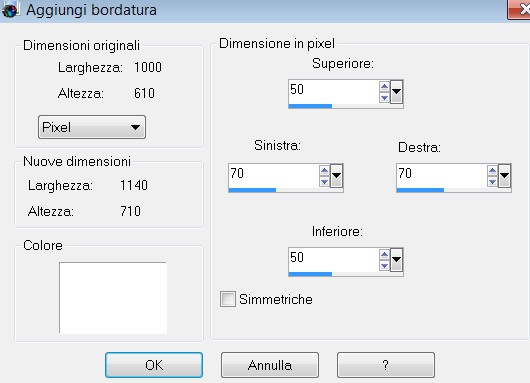Screen dimensions: 530x383
Task: Decrease Sinistra value with down arrow
Action: (x=324, y=182)
